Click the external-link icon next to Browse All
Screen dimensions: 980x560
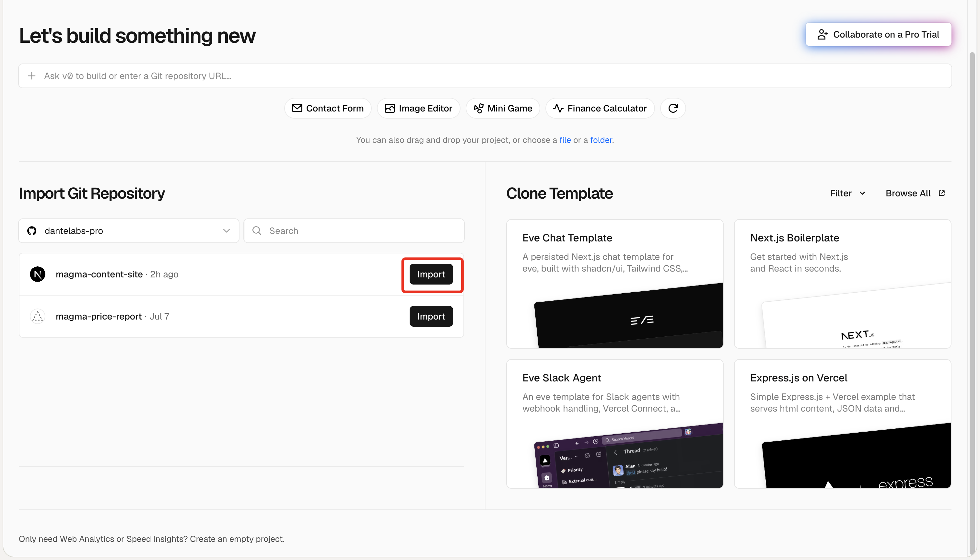[x=941, y=193]
